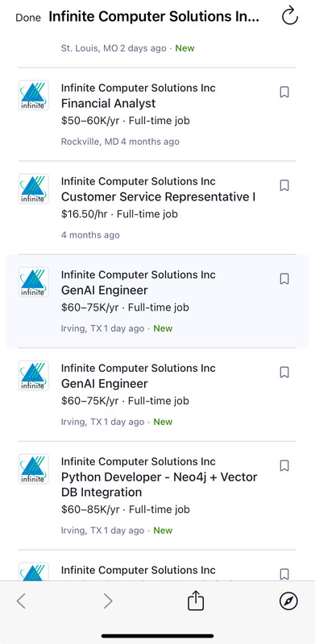Bookmark the Financial Analyst job
The height and width of the screenshot is (644, 315).
284,92
